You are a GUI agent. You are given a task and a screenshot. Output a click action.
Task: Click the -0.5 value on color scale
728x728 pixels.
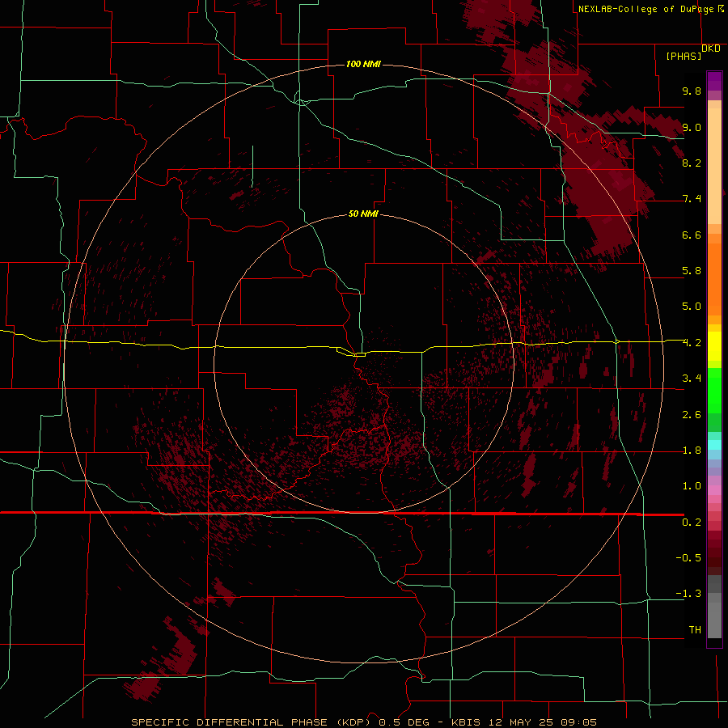[688, 558]
